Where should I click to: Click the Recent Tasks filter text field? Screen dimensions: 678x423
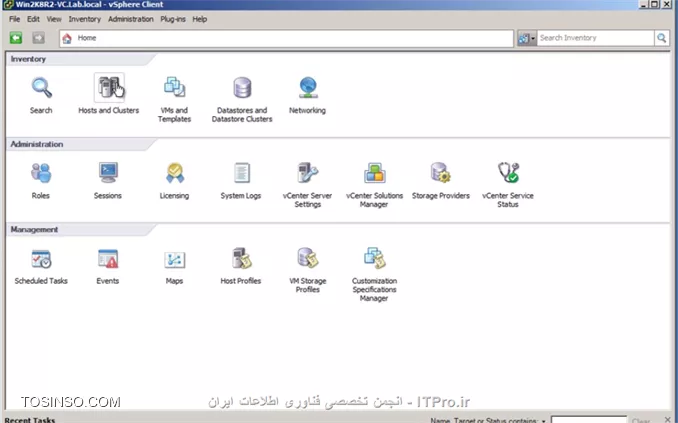click(x=588, y=420)
